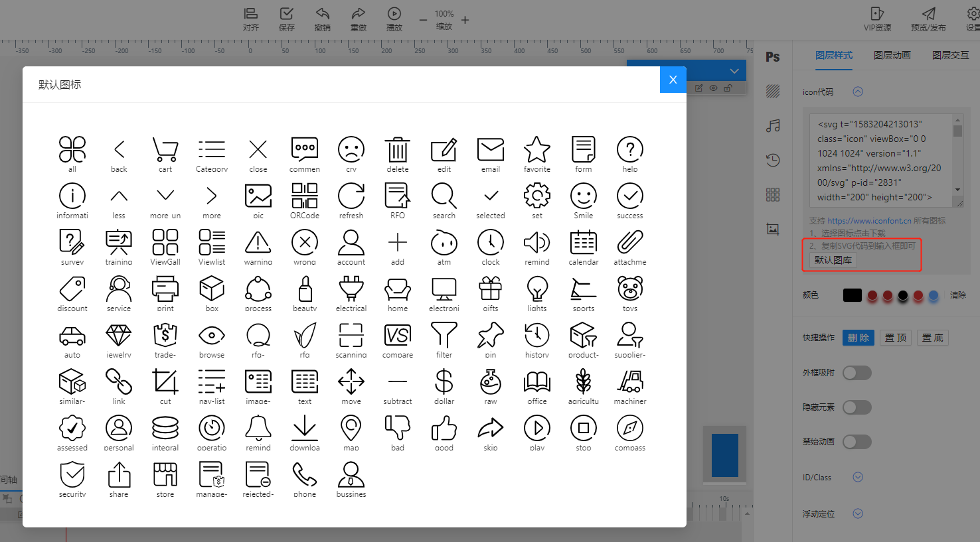This screenshot has height=542, width=980.
Task: Choose the Smile face icon
Action: [584, 196]
